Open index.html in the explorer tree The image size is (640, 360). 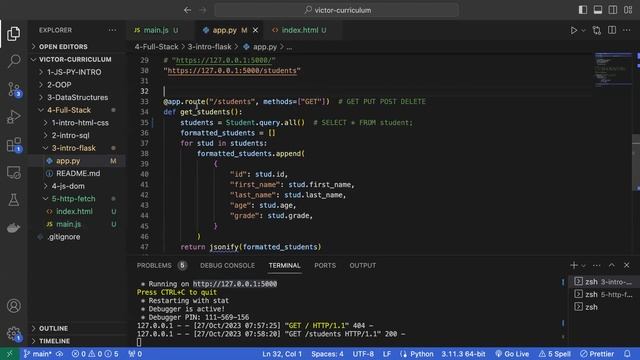pos(77,211)
